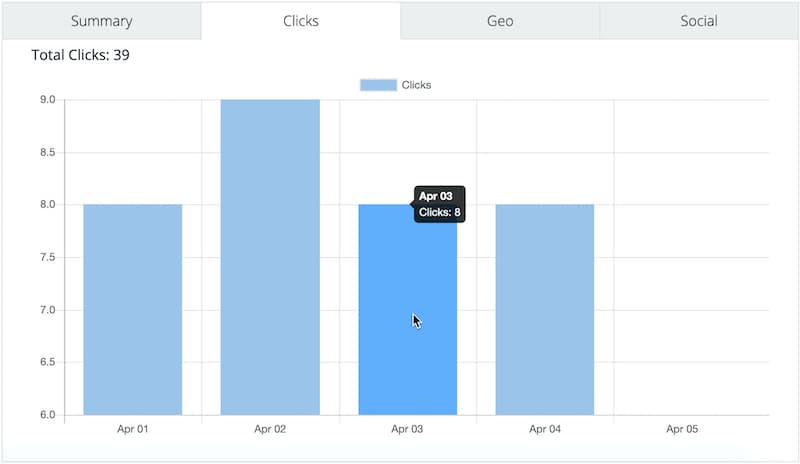Image resolution: width=800 pixels, height=464 pixels.
Task: Click the Clicks legend label
Action: coord(416,85)
